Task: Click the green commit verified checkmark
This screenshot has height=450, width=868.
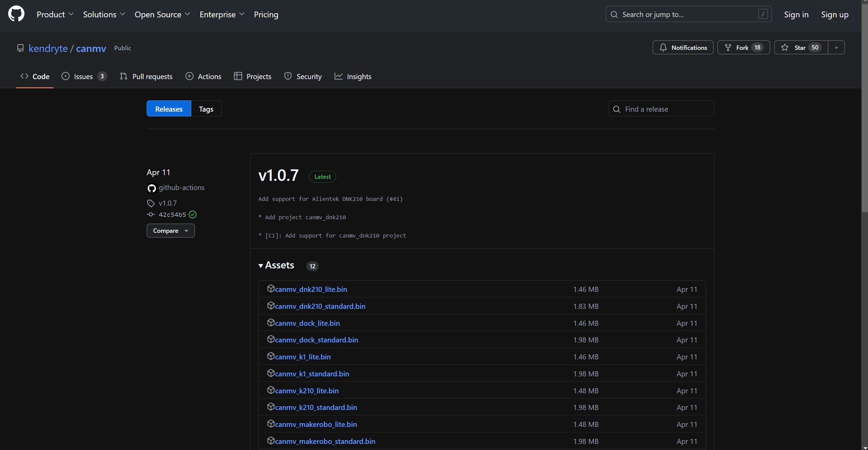Action: pyautogui.click(x=193, y=214)
